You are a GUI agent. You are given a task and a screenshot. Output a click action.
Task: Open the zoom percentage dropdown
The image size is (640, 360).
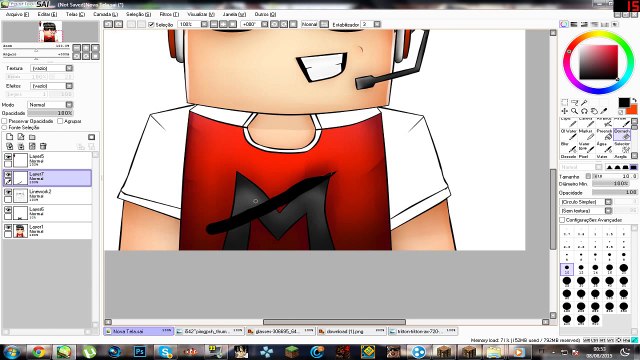(204, 24)
